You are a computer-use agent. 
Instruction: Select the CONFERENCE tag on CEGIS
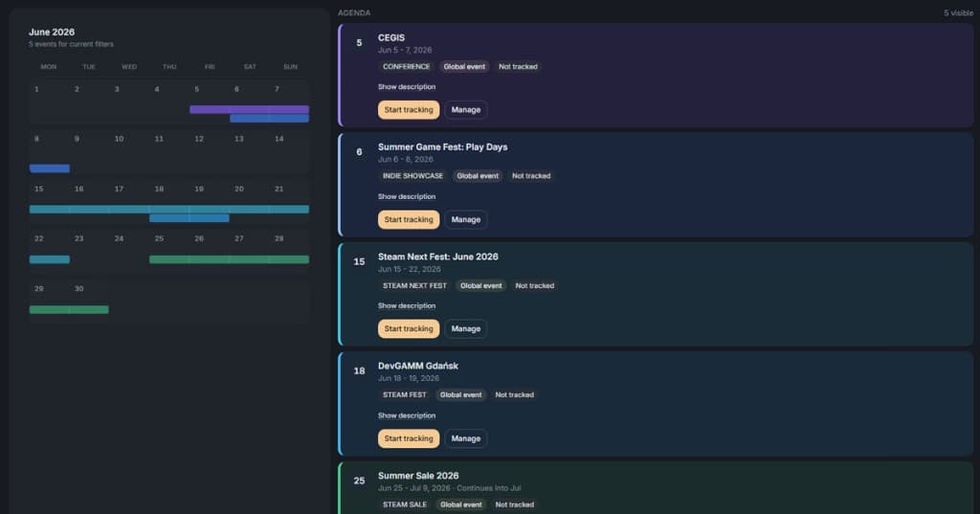406,66
